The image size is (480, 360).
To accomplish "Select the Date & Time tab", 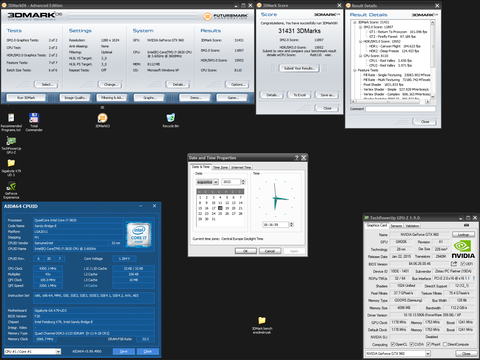I will click(201, 166).
